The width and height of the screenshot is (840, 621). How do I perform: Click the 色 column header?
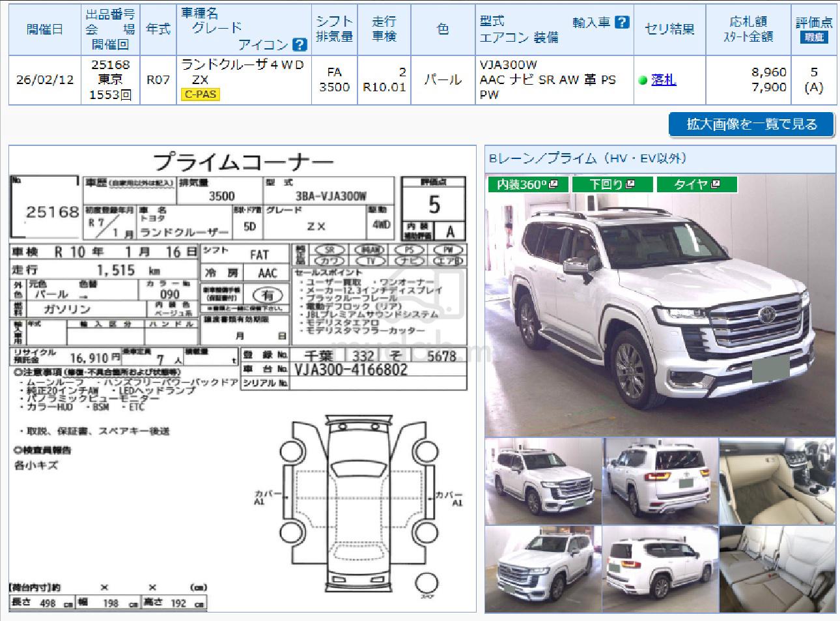click(443, 29)
